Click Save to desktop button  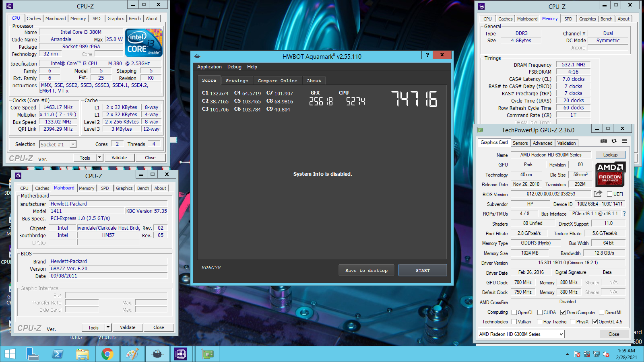pyautogui.click(x=366, y=270)
